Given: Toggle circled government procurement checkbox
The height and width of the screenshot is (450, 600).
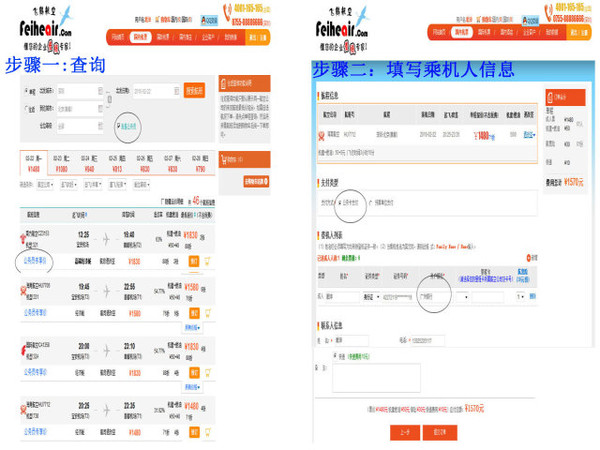Looking at the screenshot, I should [x=118, y=126].
